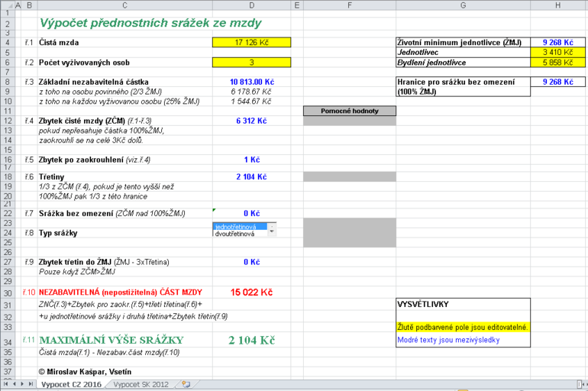Viewport: 588px width, 391px height.
Task: Open the Vypocet SK 2012 sheet tab
Action: pyautogui.click(x=141, y=384)
